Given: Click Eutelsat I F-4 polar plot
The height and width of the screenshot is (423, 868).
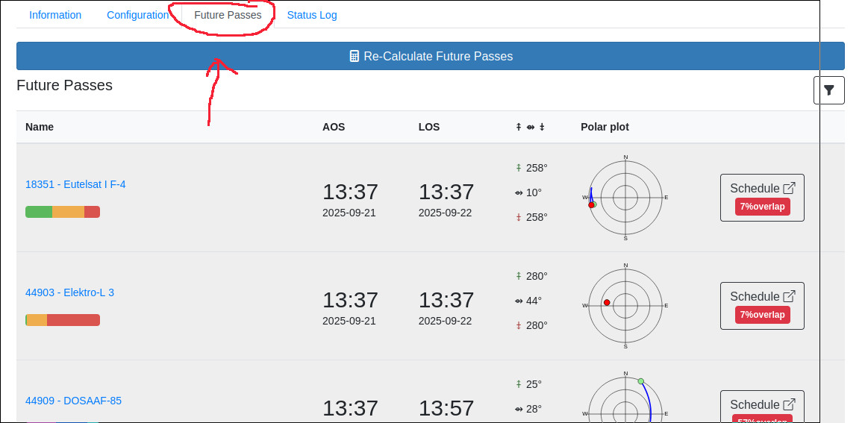Looking at the screenshot, I should click(625, 198).
